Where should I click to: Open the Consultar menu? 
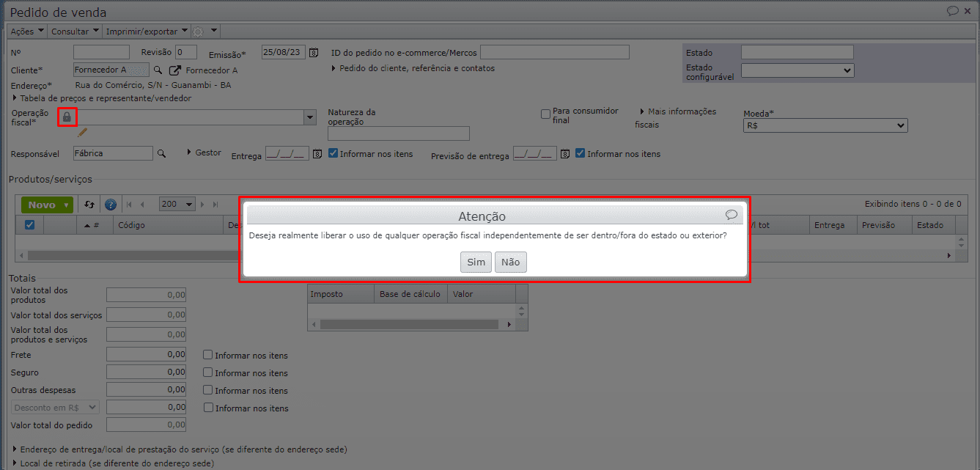(x=75, y=32)
